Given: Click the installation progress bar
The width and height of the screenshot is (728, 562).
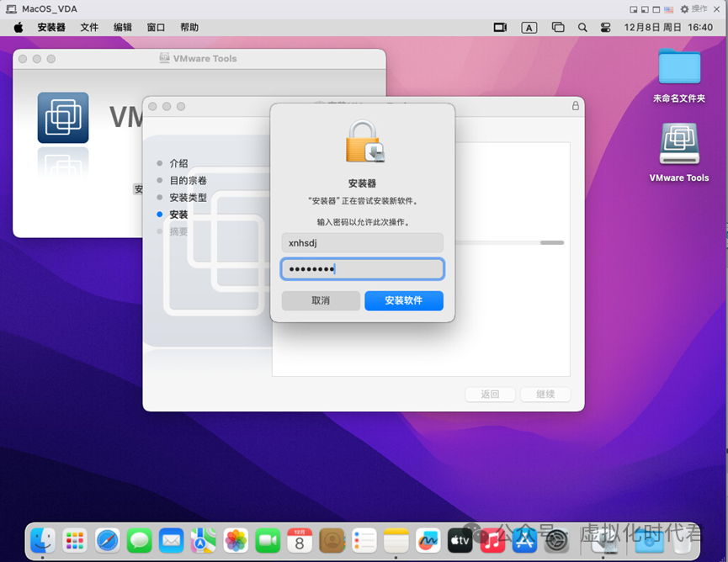Looking at the screenshot, I should coord(509,242).
